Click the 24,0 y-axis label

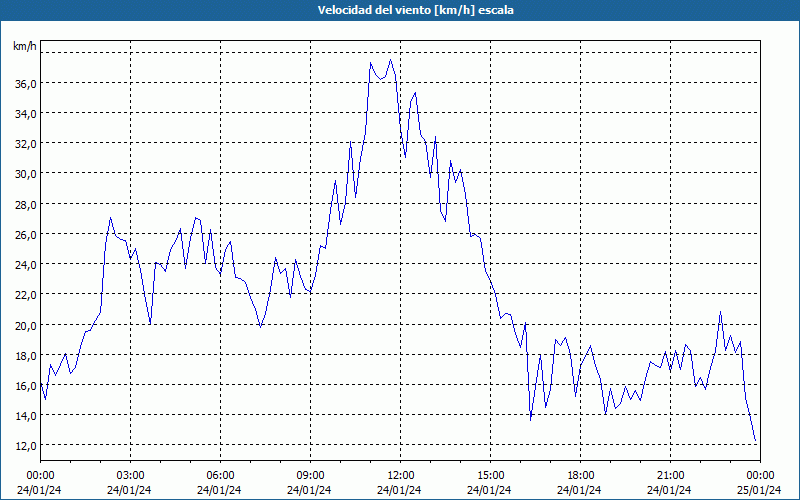[26, 265]
